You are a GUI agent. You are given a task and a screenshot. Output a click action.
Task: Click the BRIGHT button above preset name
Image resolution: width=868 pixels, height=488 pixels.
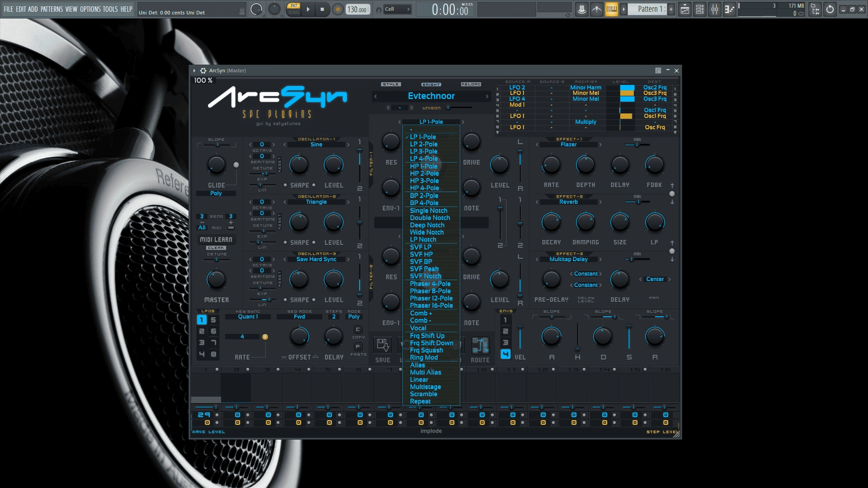coord(431,84)
